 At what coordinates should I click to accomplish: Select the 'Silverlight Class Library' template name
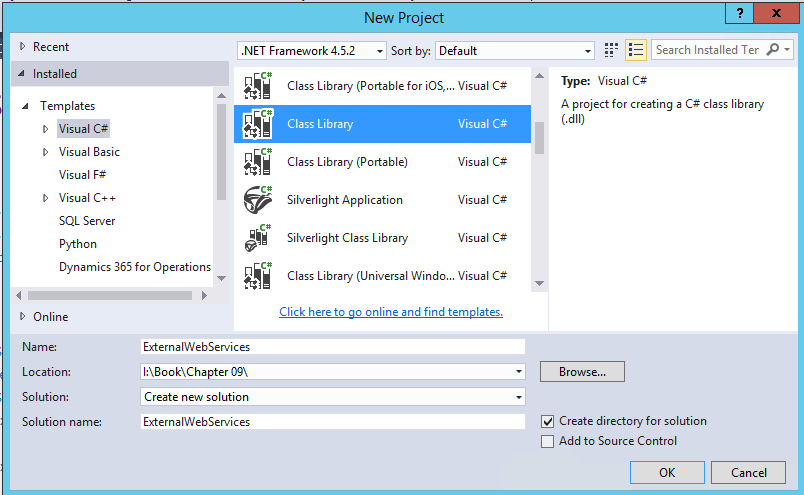(347, 237)
